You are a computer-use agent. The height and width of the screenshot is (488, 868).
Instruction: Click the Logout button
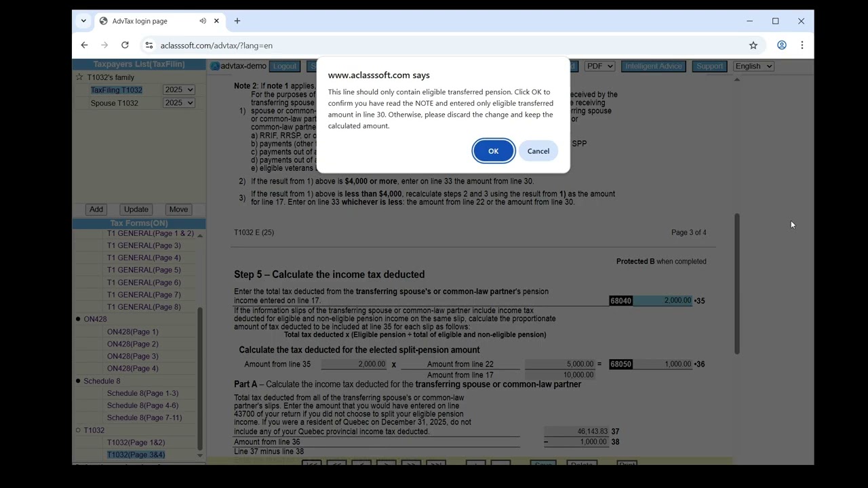[x=285, y=66]
